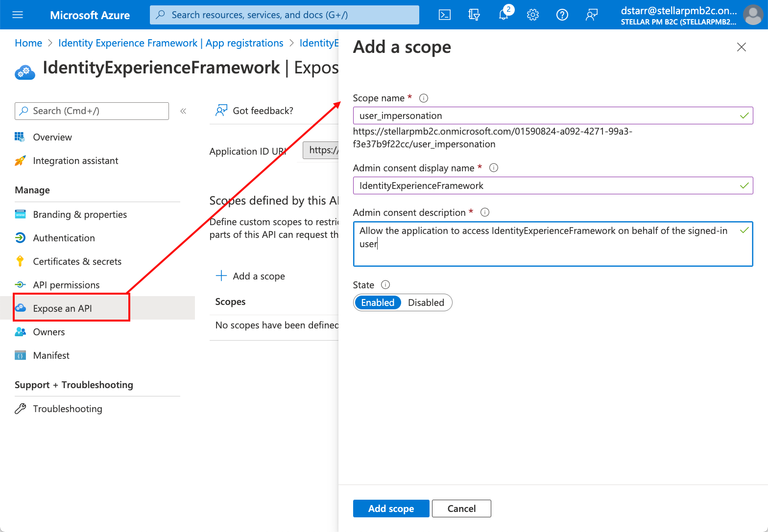Click the Home breadcrumb link
Image resolution: width=768 pixels, height=532 pixels.
(28, 43)
